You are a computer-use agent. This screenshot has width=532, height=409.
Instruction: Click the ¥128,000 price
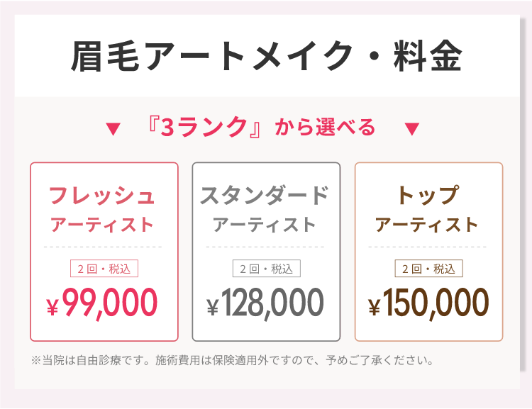pyautogui.click(x=265, y=303)
